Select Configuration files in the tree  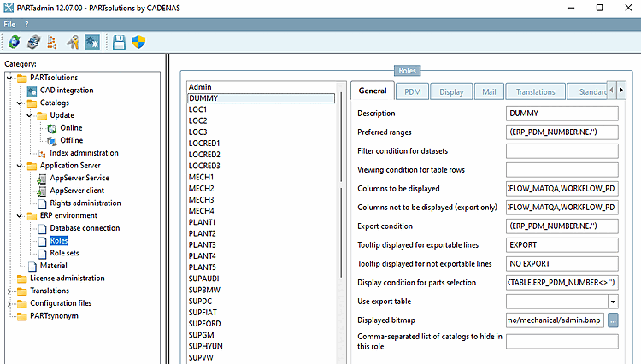click(x=61, y=303)
